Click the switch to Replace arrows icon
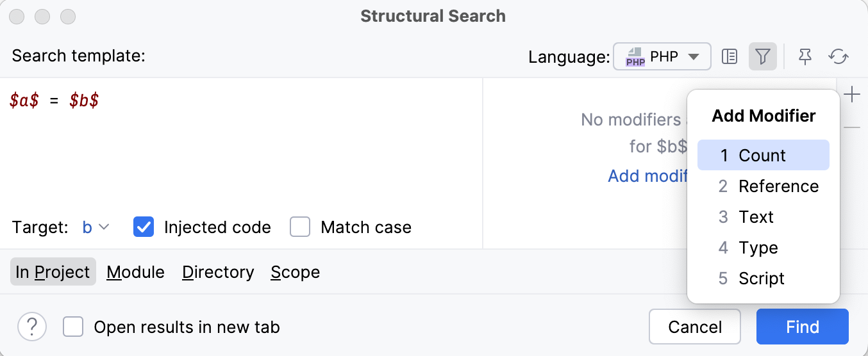 tap(839, 57)
